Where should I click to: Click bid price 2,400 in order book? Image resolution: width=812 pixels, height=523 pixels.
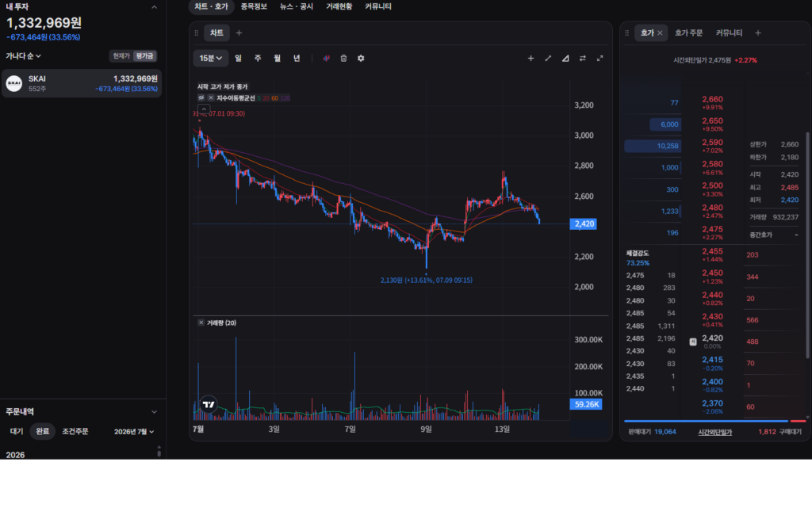coord(713,385)
